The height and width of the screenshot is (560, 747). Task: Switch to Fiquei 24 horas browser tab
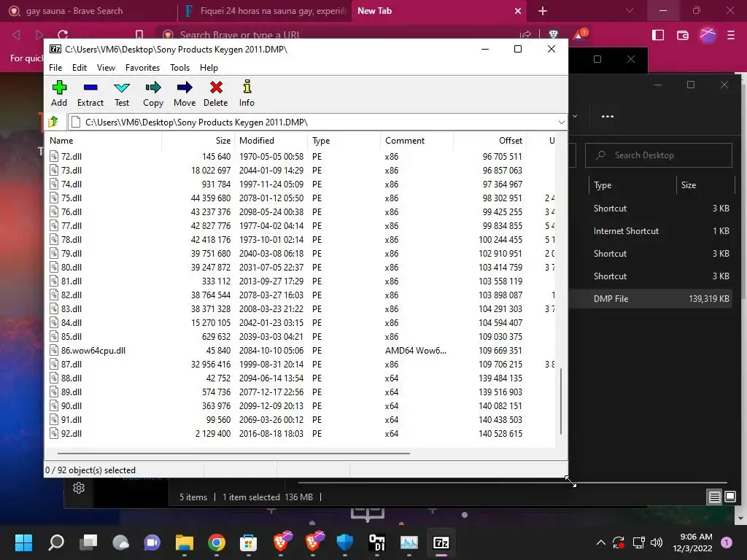pos(266,11)
